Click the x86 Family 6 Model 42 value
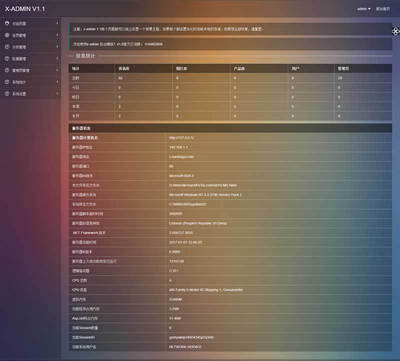 (206, 290)
